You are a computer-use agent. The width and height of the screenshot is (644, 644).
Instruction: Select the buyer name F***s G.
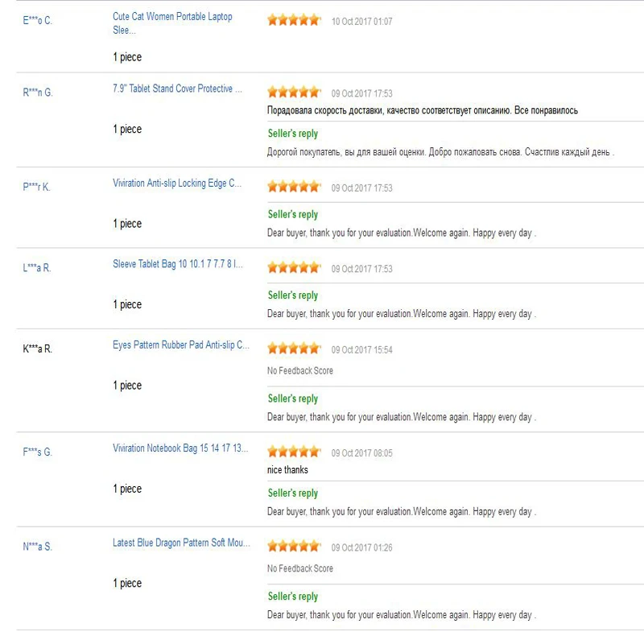pyautogui.click(x=37, y=452)
